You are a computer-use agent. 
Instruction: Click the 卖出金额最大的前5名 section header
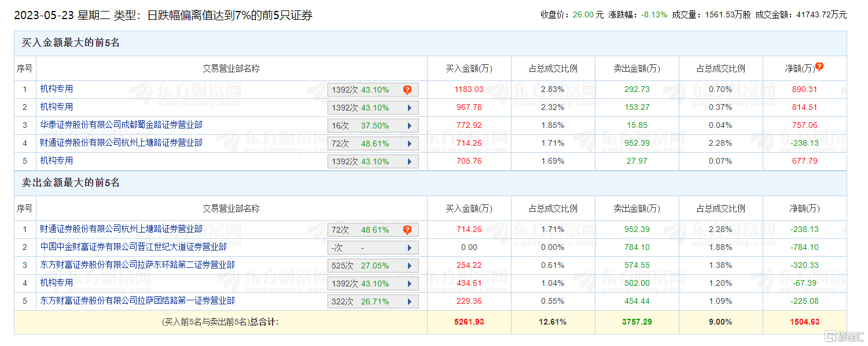71,183
